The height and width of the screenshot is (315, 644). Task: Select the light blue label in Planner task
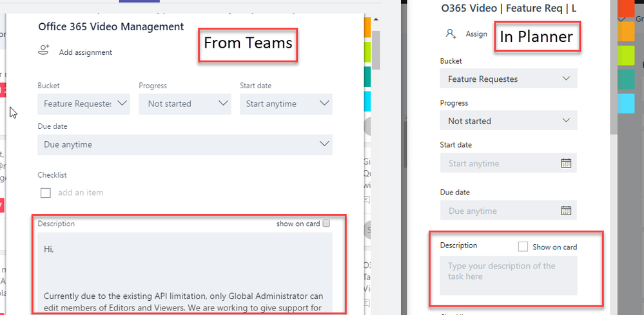pyautogui.click(x=627, y=103)
